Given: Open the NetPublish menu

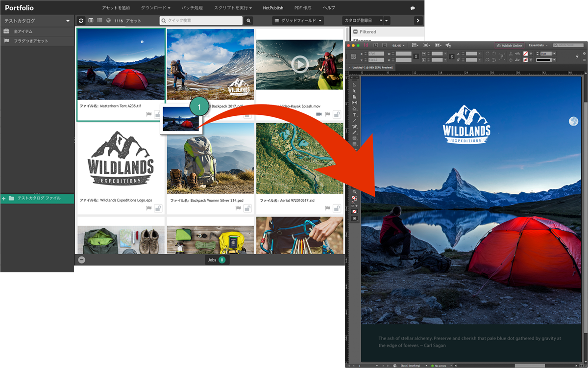Looking at the screenshot, I should 273,8.
